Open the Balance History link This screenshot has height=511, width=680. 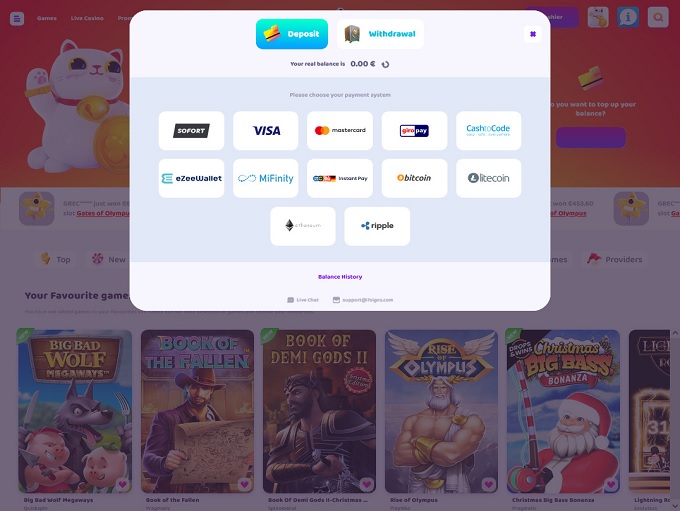point(340,277)
